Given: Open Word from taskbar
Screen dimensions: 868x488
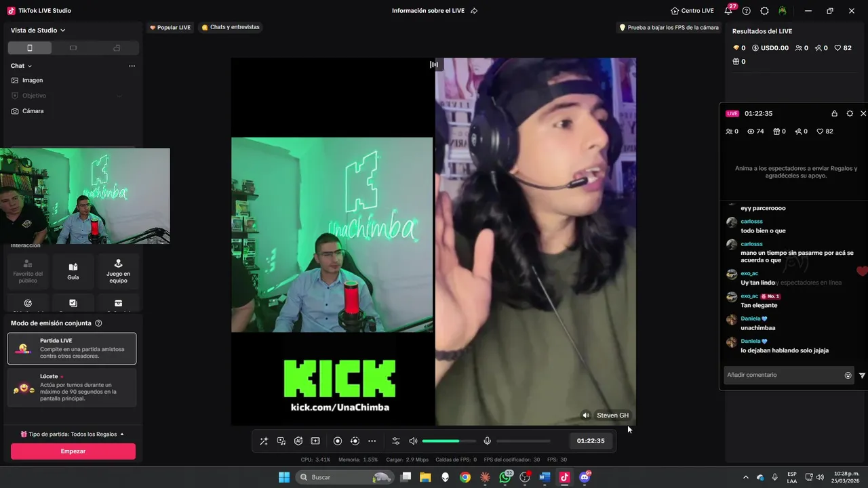Looking at the screenshot, I should pyautogui.click(x=545, y=477).
